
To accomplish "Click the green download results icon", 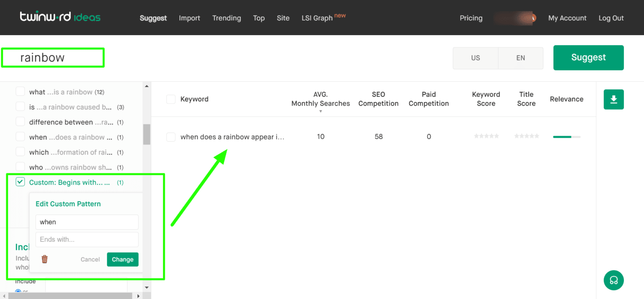I will click(x=613, y=99).
